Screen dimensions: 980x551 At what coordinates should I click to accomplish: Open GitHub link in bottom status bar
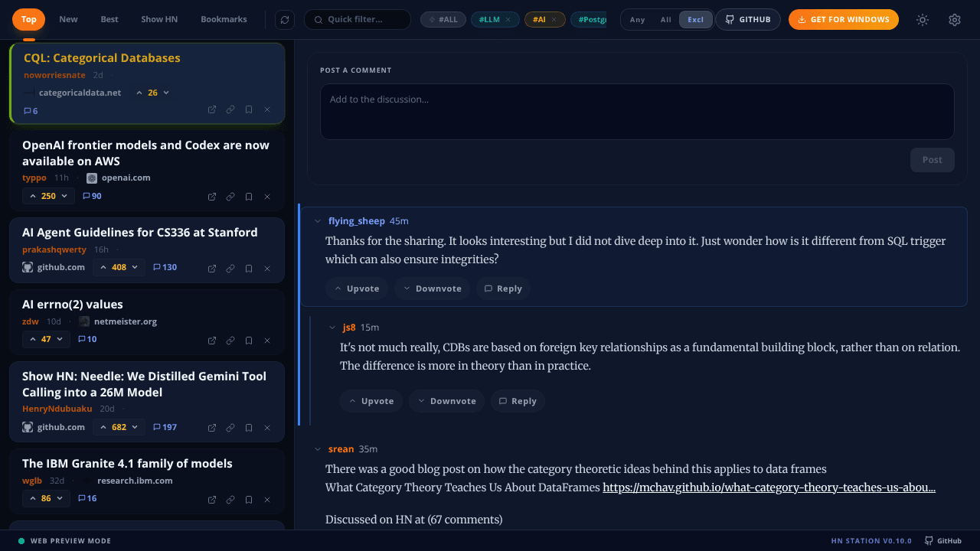click(x=943, y=541)
